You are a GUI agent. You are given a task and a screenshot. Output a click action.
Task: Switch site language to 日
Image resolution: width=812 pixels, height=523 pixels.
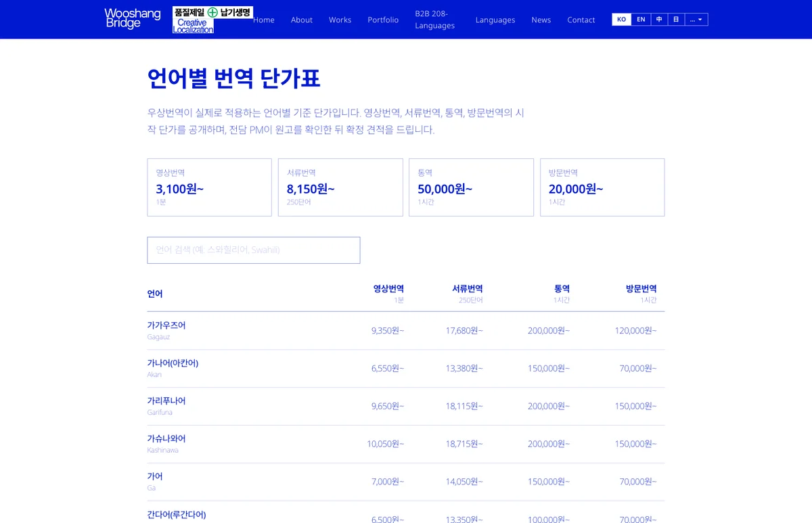pos(676,20)
